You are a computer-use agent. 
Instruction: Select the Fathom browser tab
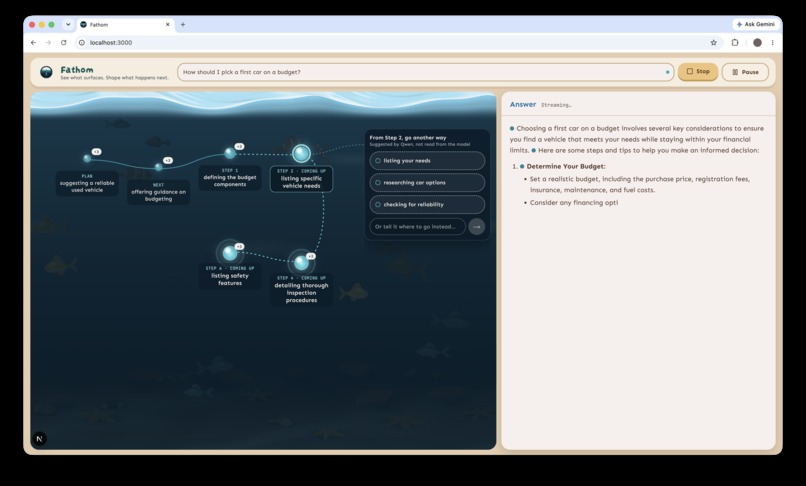click(125, 24)
